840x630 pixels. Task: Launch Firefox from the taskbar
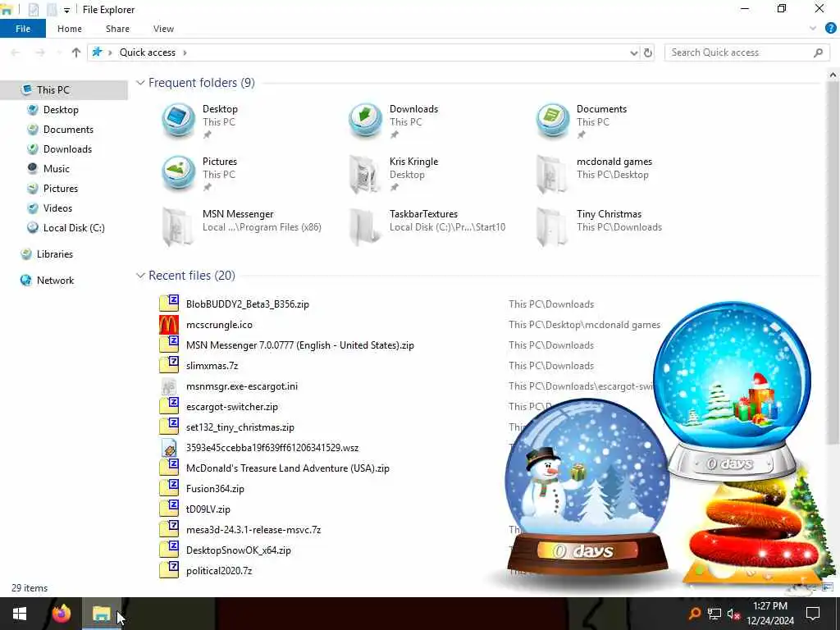61,614
